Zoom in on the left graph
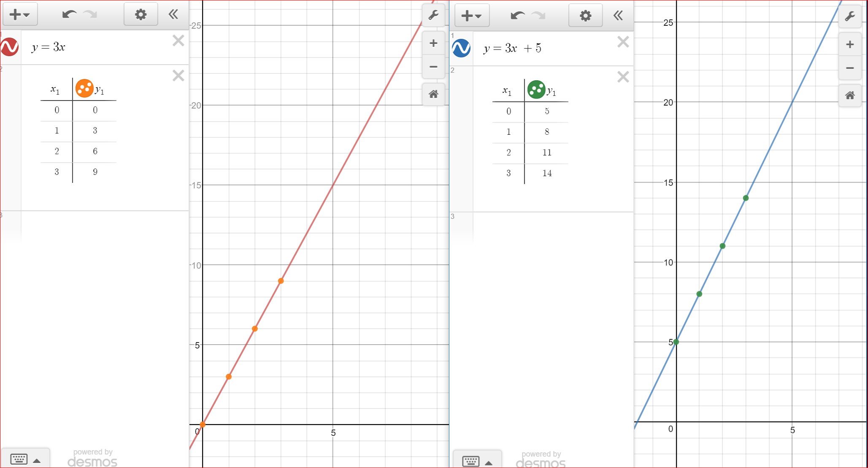 click(433, 43)
